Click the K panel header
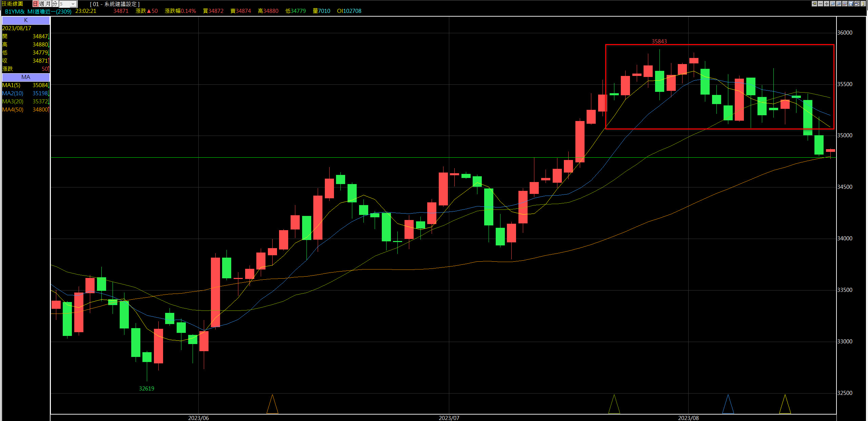The height and width of the screenshot is (421, 868). click(x=26, y=20)
